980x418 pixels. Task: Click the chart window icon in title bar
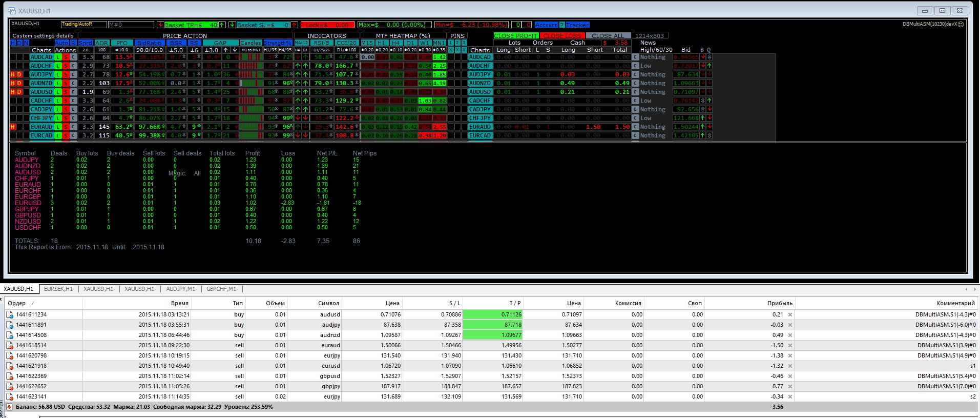tap(12, 11)
